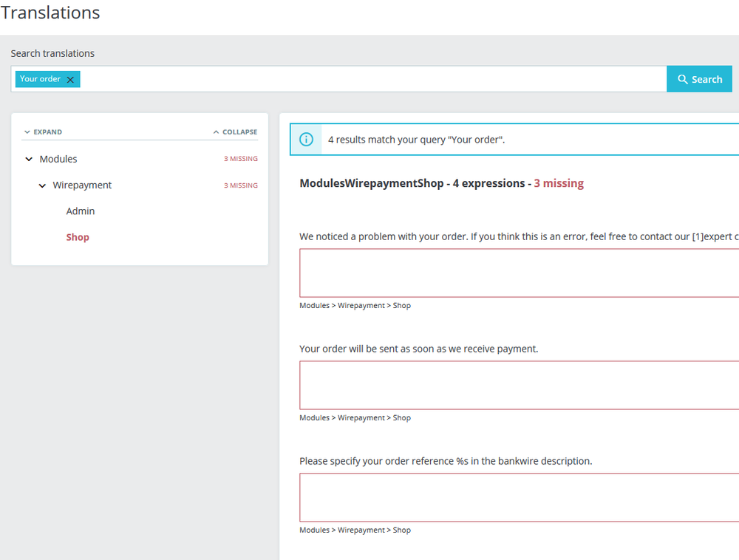Click the magnifier icon in Search button

click(682, 79)
